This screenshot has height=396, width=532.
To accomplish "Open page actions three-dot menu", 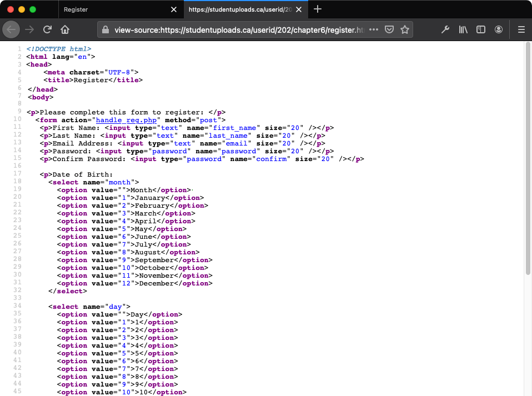I will tap(374, 30).
